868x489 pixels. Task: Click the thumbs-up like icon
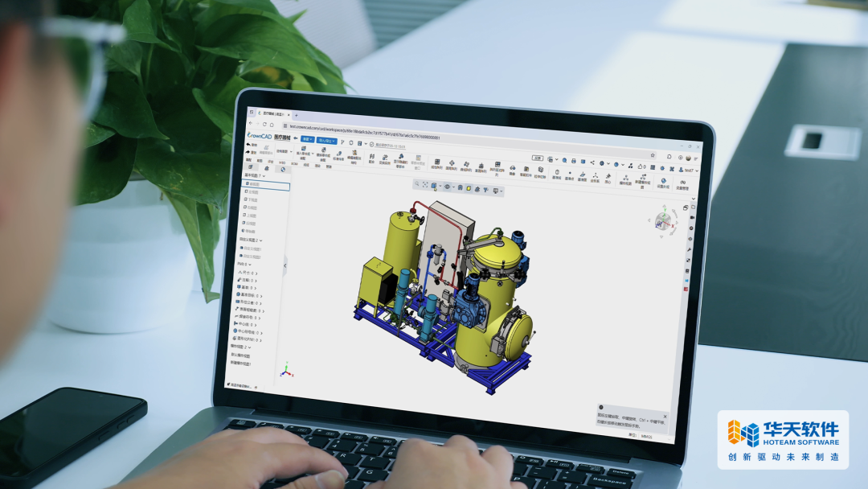click(640, 166)
